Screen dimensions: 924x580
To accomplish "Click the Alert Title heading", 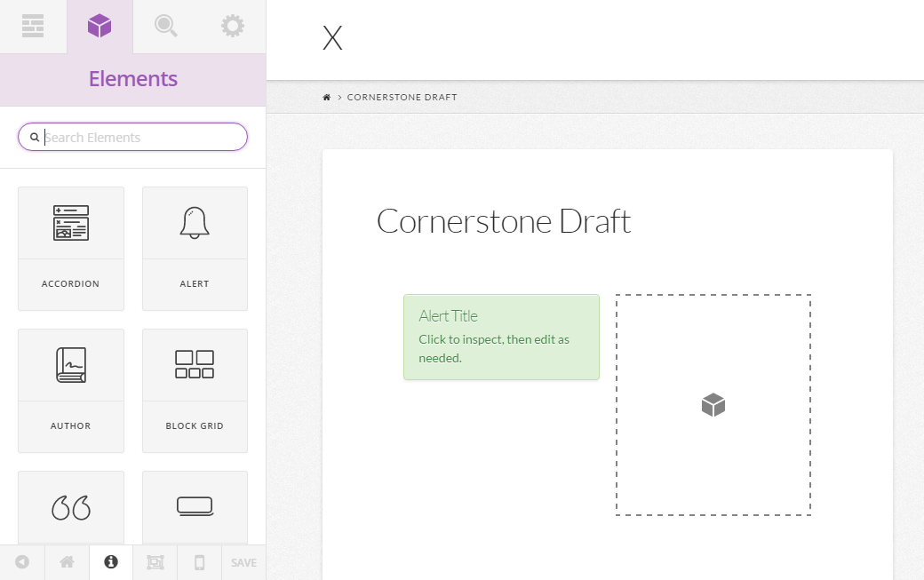I will (x=448, y=316).
